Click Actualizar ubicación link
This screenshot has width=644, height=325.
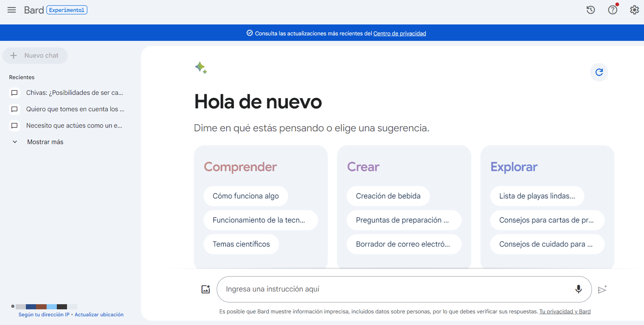point(99,315)
